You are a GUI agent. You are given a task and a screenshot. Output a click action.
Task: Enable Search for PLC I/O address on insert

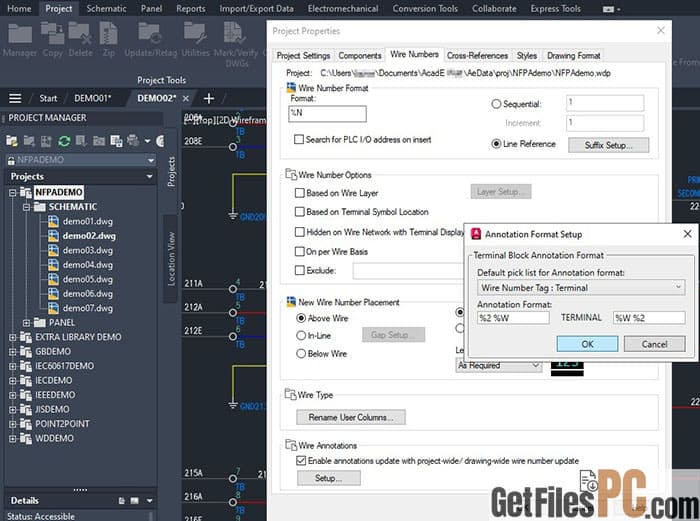click(x=299, y=139)
